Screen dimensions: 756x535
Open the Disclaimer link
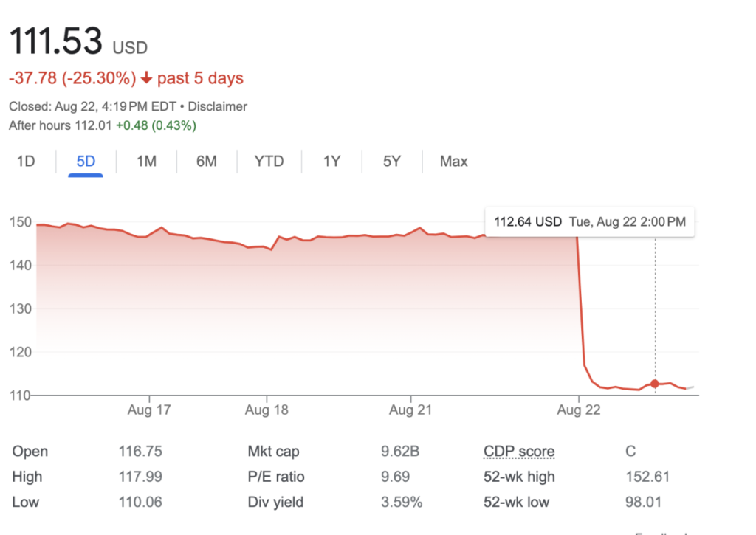pos(218,106)
